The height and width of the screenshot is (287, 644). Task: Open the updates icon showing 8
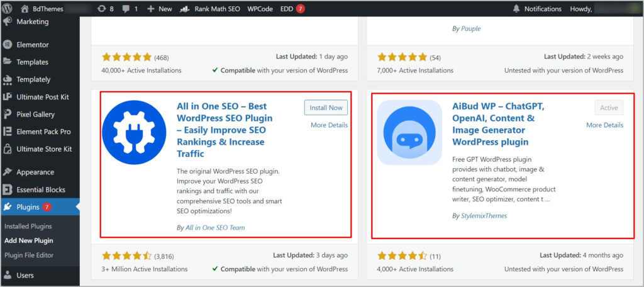coord(101,9)
